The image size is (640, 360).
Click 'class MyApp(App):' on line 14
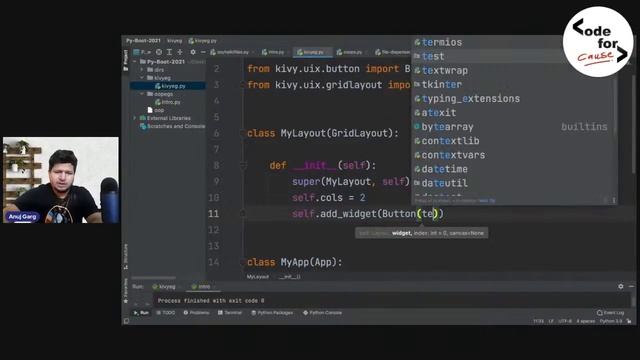click(x=294, y=262)
